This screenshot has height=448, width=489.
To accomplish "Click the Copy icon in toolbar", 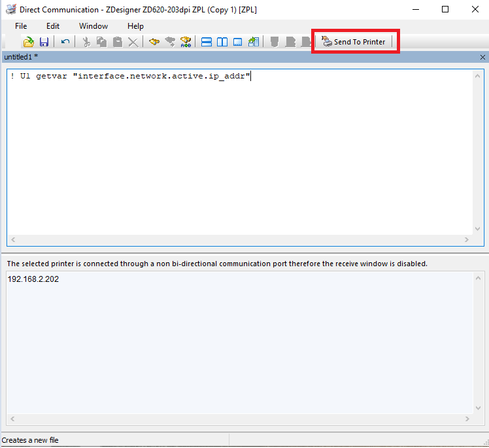I will [101, 42].
